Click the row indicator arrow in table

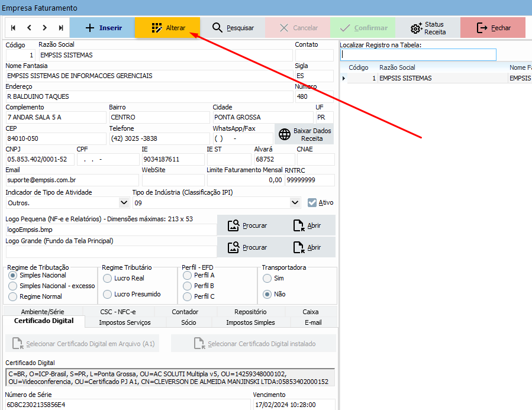coord(344,78)
